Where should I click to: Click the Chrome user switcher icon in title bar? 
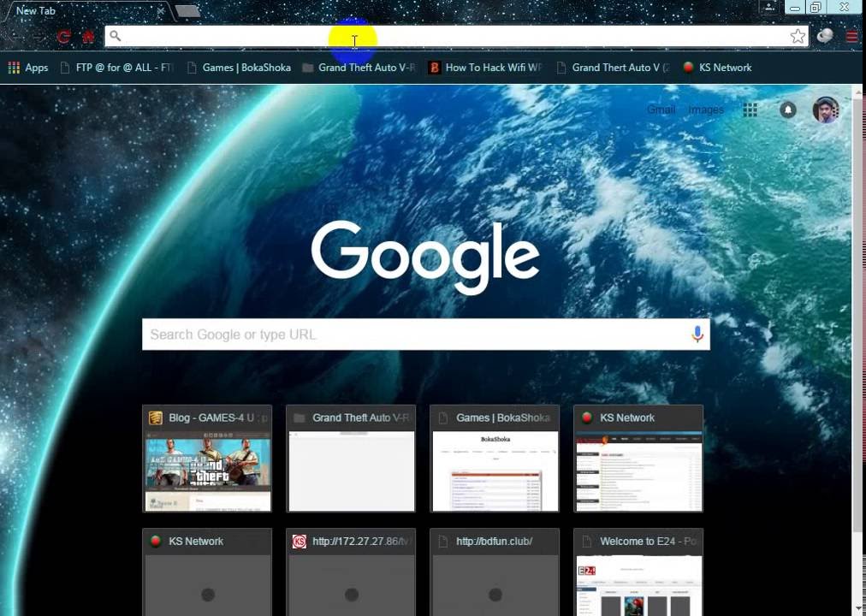768,7
